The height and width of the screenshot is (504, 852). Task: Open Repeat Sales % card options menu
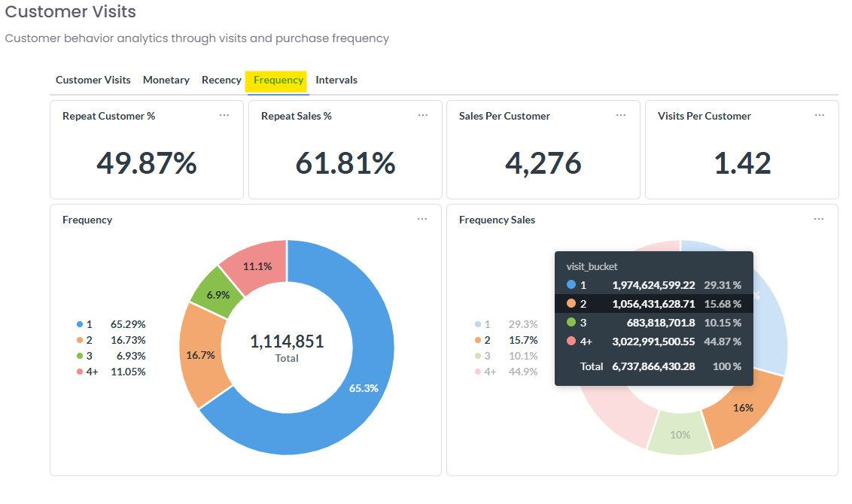click(423, 115)
